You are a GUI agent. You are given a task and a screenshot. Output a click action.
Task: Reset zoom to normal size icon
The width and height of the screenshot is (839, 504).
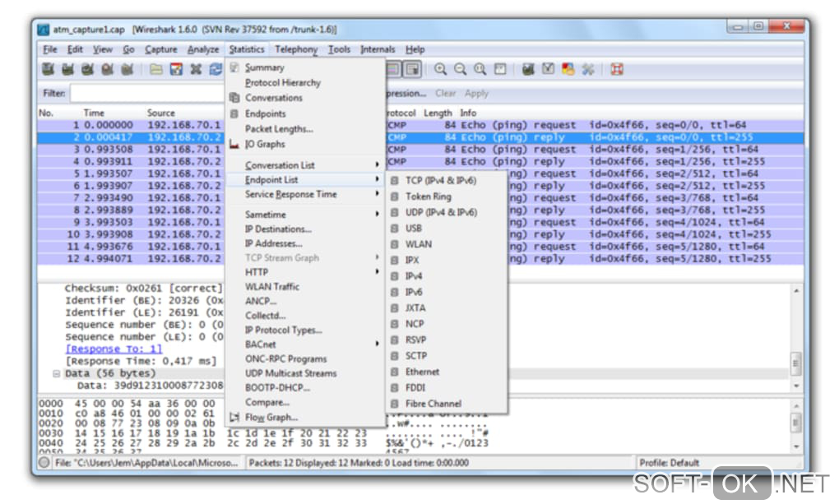tap(480, 69)
